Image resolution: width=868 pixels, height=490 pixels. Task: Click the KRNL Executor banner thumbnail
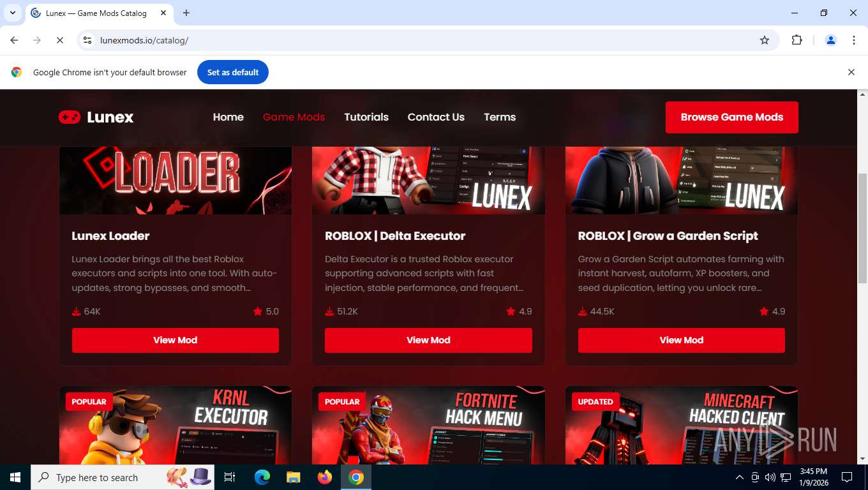point(176,425)
